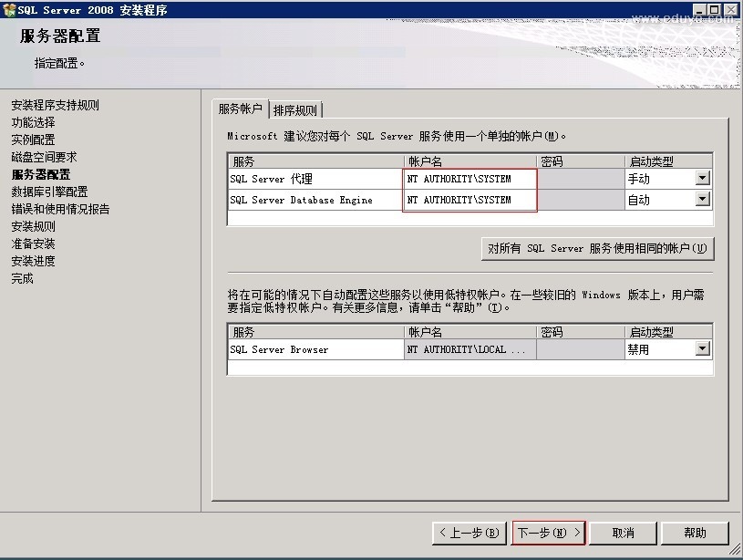Image resolution: width=743 pixels, height=560 pixels.
Task: Click account name field for Database Engine
Action: [470, 200]
